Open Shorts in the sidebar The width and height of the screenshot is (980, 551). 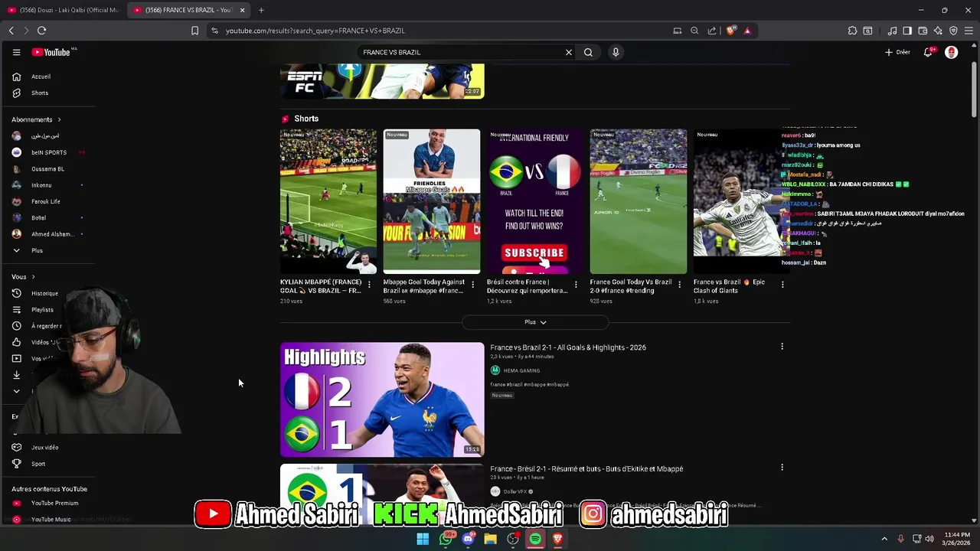(x=40, y=93)
